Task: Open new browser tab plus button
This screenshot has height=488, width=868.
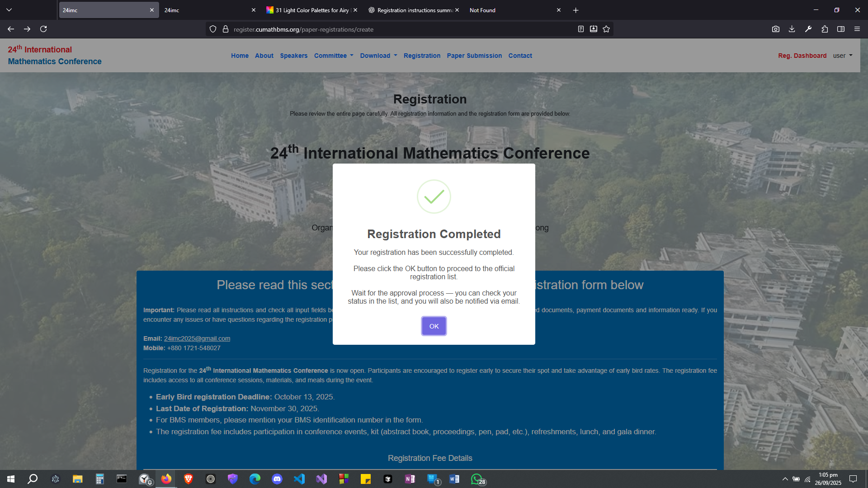Action: click(576, 10)
